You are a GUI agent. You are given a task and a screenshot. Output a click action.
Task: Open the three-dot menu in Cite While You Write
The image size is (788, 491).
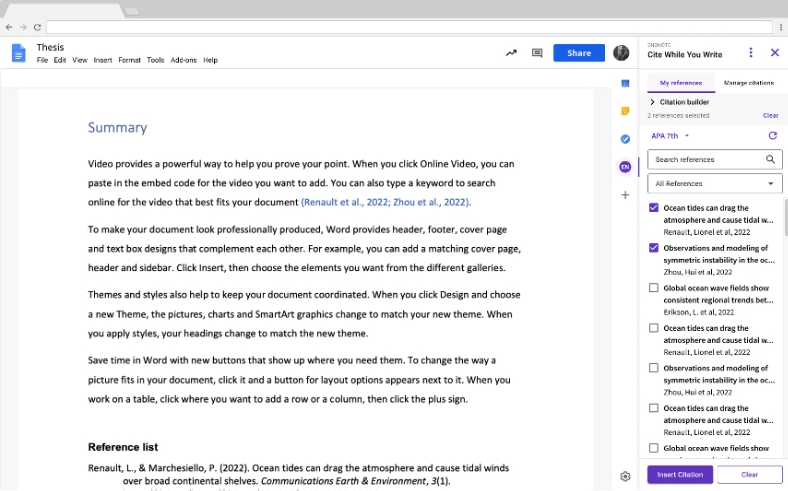[750, 52]
